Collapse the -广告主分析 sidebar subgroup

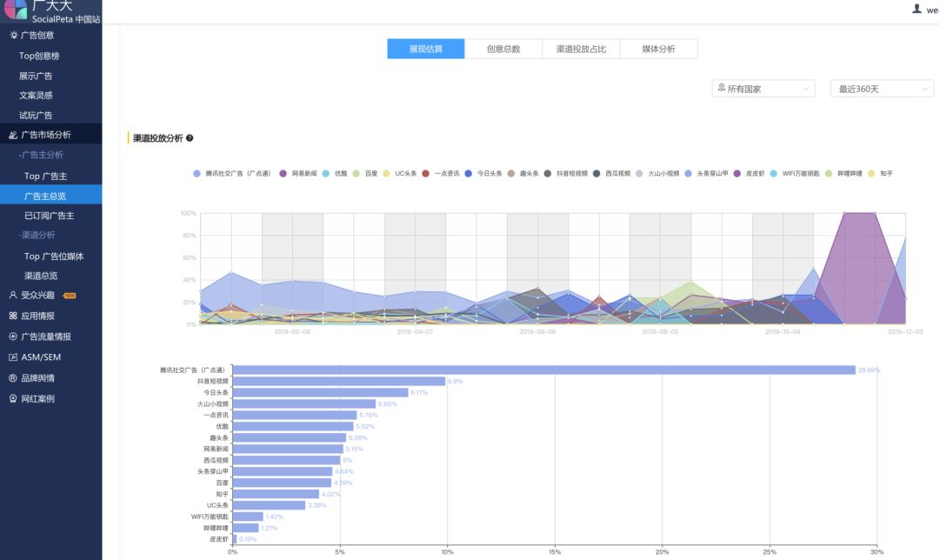tap(41, 155)
